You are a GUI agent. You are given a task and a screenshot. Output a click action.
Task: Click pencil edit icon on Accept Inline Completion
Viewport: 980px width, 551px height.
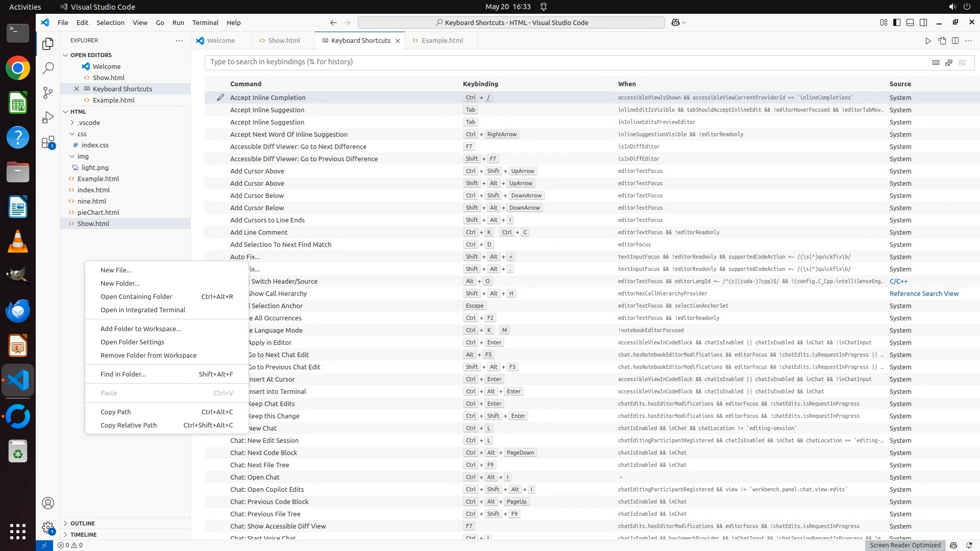[220, 97]
